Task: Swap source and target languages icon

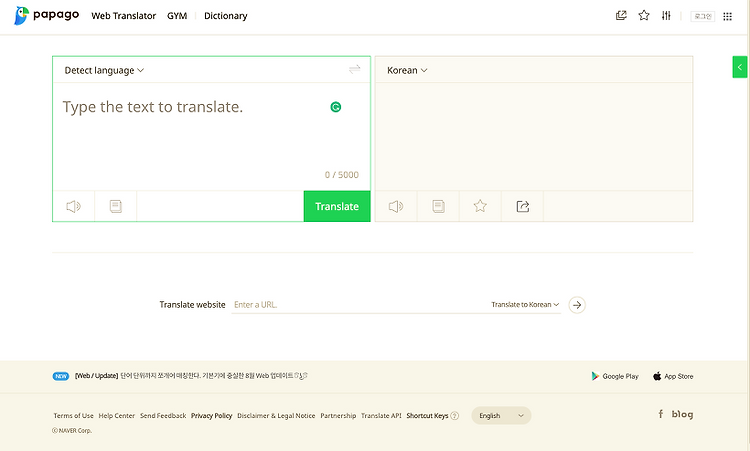Action: [354, 70]
